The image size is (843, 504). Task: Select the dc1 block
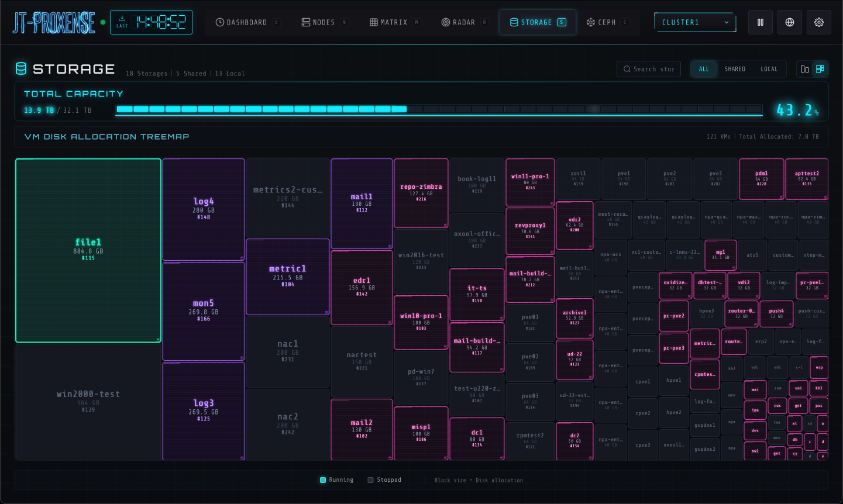coord(477,439)
